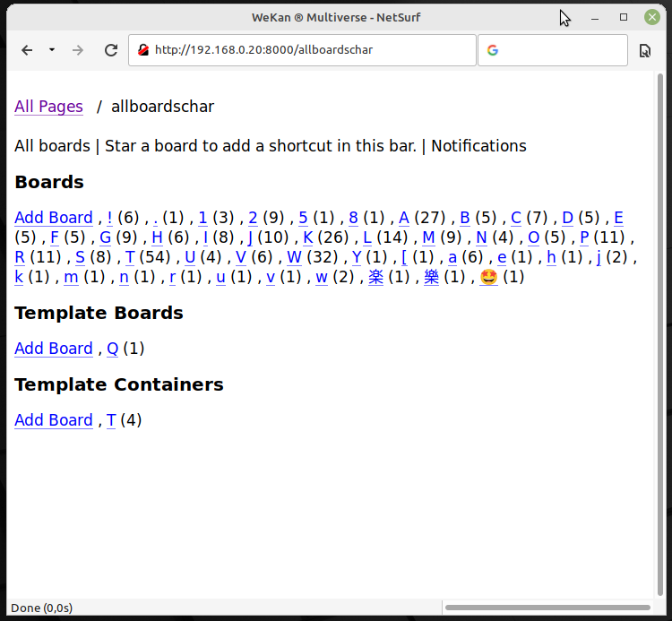Focus the Google web search field
Image resolution: width=672 pixels, height=621 pixels.
(553, 50)
